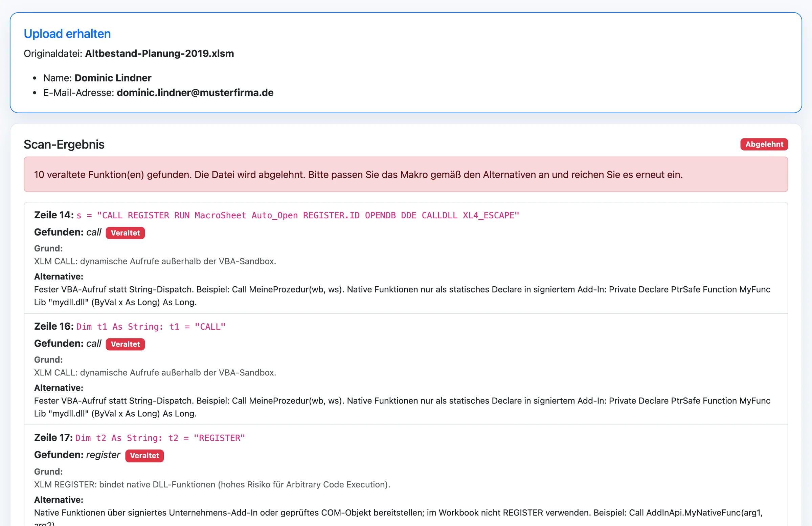
Task: Click the 'Alternative:' label under Zeile 17
Action: click(59, 500)
